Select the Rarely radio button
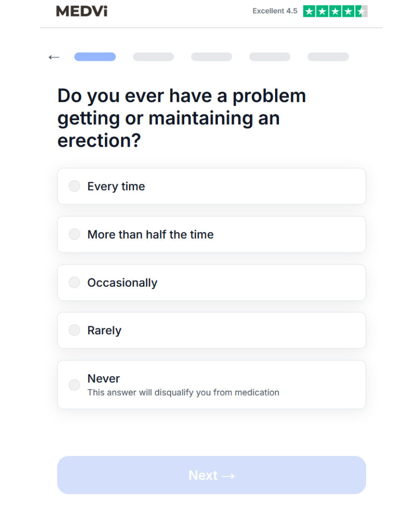420x507 pixels. (74, 330)
